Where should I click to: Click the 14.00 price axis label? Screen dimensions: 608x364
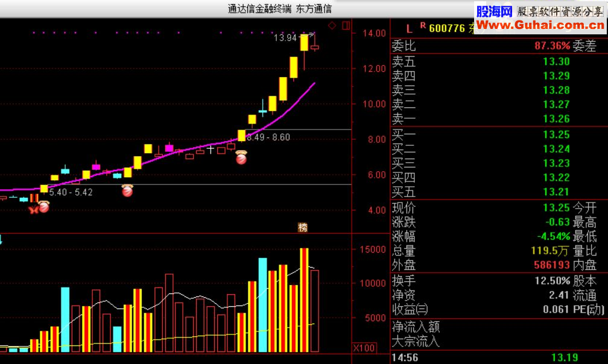(x=374, y=33)
